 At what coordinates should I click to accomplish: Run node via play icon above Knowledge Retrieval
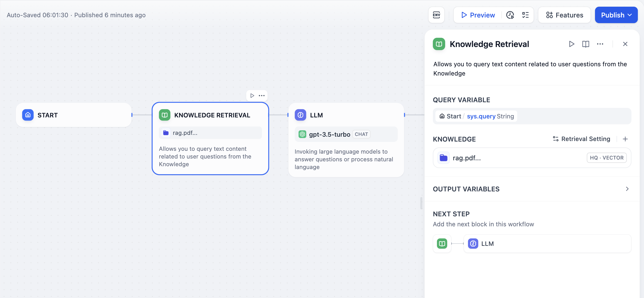tap(252, 96)
